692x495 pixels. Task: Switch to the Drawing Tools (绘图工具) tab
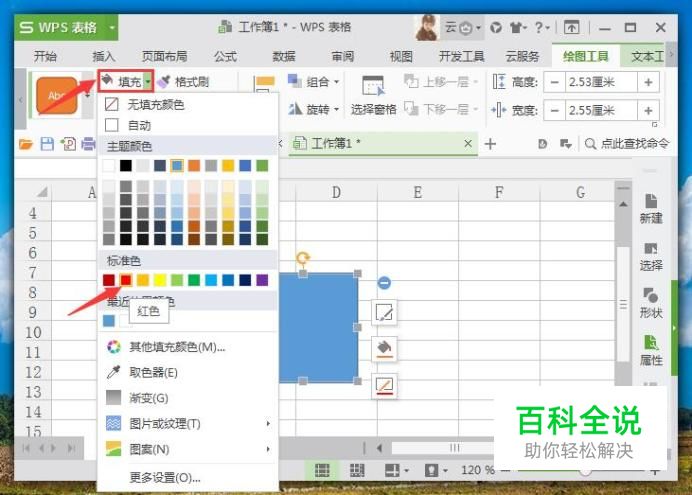(x=586, y=56)
